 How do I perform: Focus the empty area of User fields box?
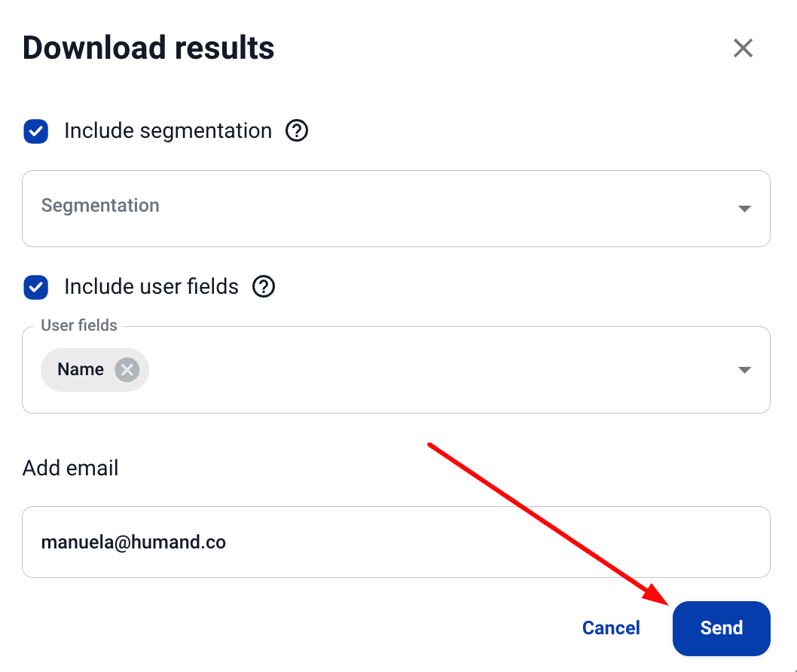coord(437,370)
